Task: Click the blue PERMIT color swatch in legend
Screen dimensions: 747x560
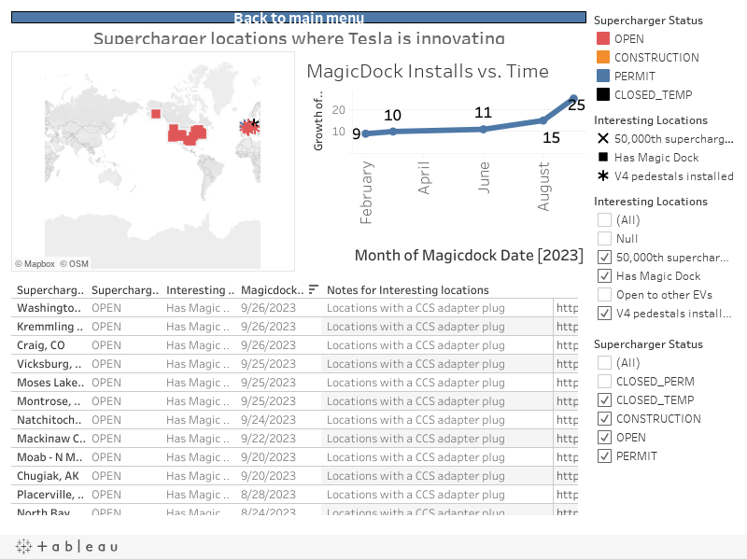Action: pos(603,76)
